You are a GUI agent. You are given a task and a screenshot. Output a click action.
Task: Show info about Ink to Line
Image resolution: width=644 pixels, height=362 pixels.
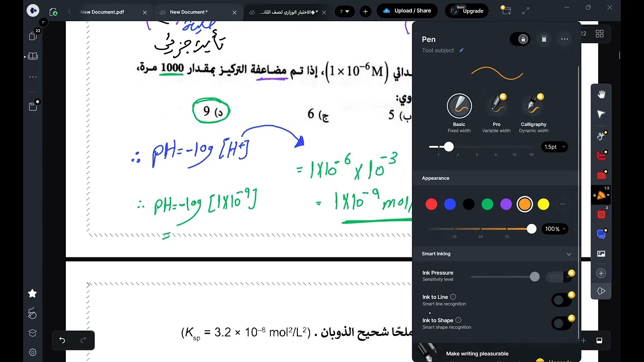pos(453,297)
